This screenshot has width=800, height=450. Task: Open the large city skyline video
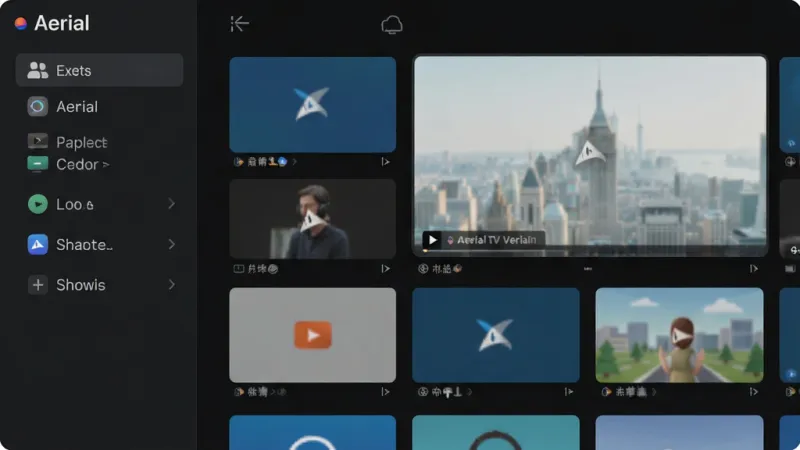click(x=590, y=156)
